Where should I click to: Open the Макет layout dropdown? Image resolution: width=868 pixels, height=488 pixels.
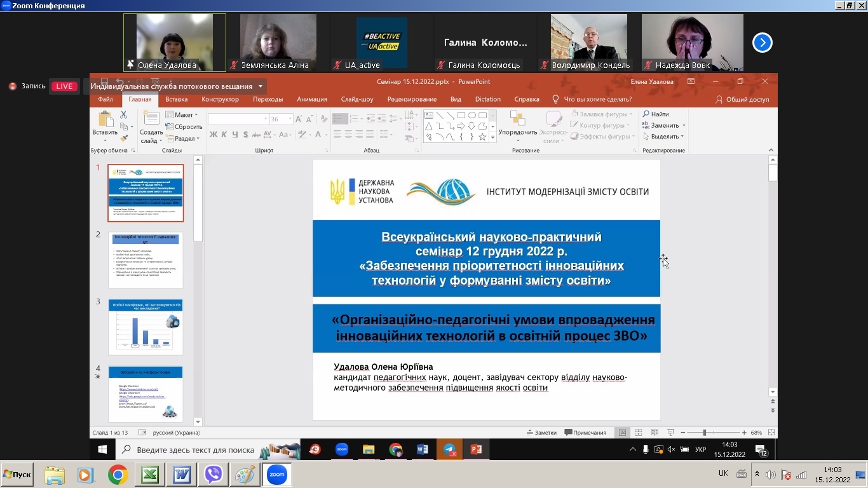(x=182, y=115)
